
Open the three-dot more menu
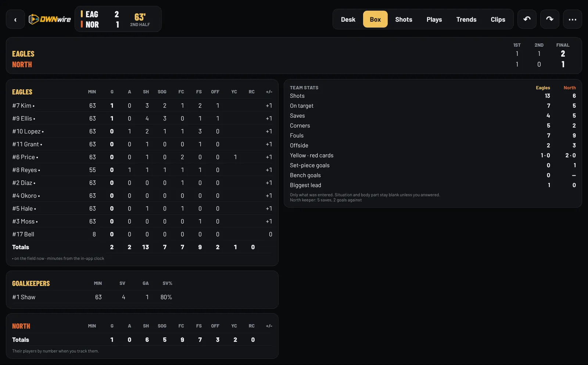pos(573,19)
